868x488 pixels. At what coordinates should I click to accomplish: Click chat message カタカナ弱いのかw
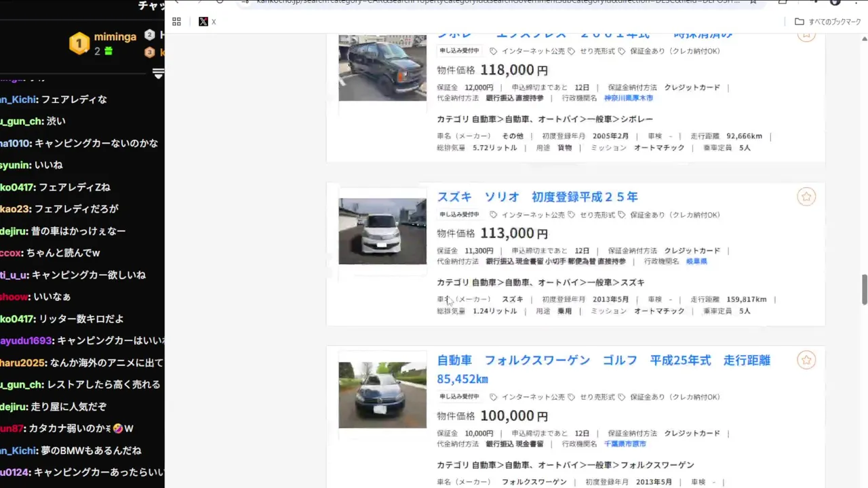(x=81, y=429)
